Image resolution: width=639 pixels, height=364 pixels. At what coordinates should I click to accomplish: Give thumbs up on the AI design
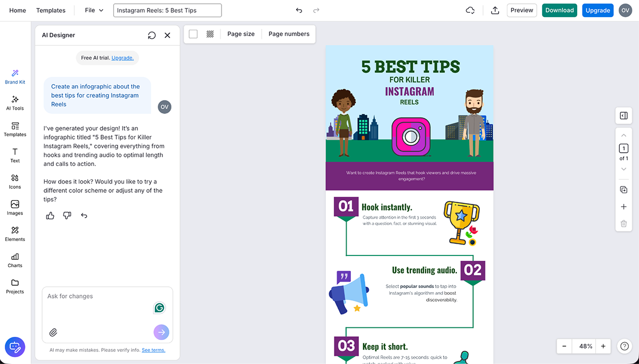click(x=50, y=215)
